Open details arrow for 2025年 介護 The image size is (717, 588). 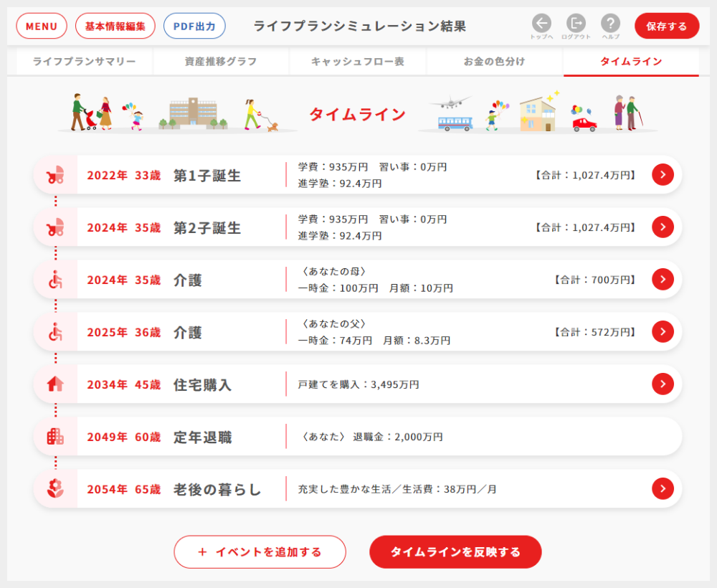click(663, 331)
